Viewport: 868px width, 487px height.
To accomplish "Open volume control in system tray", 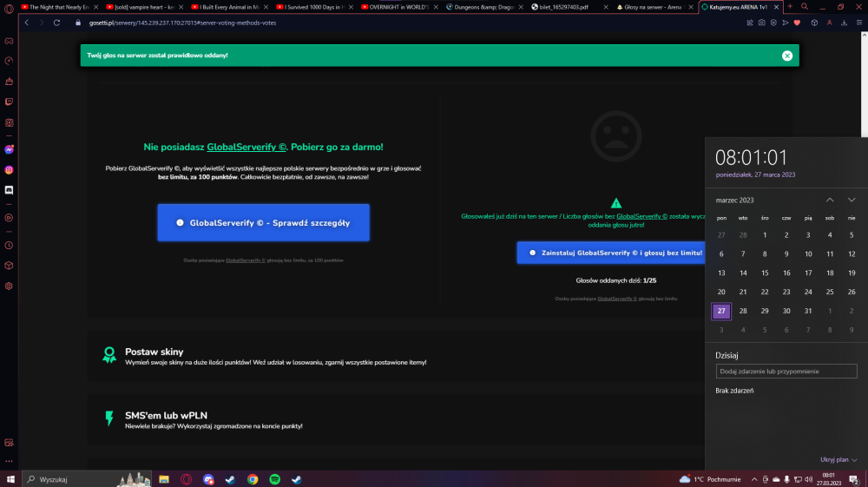I will [809, 479].
